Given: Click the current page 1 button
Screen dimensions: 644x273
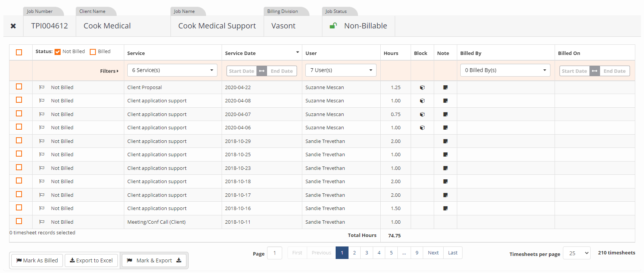Looking at the screenshot, I should pyautogui.click(x=342, y=253).
